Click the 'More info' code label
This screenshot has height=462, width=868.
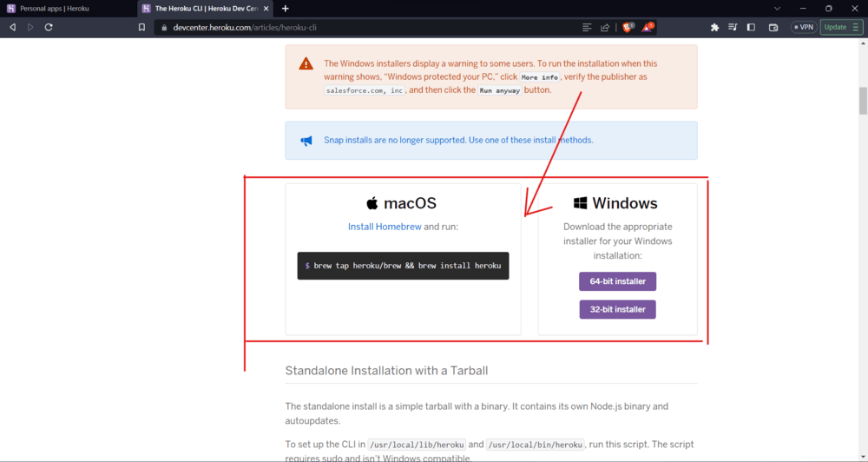540,77
